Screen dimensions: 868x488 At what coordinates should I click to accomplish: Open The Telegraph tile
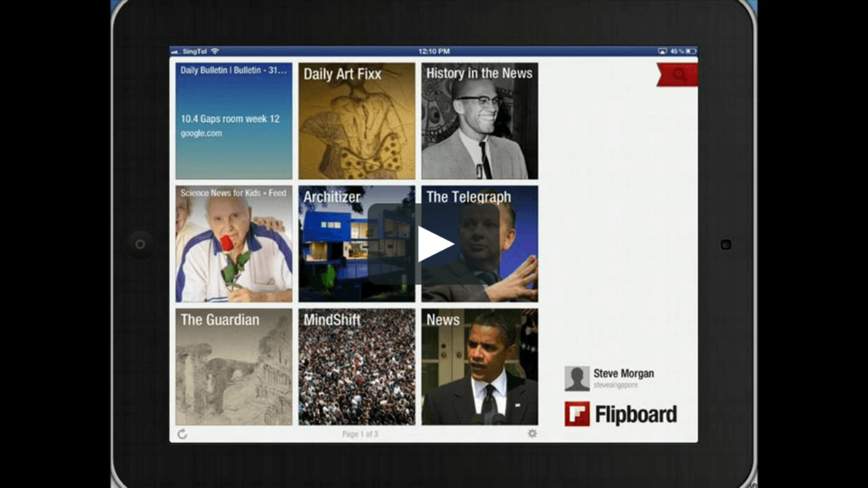pyautogui.click(x=480, y=244)
